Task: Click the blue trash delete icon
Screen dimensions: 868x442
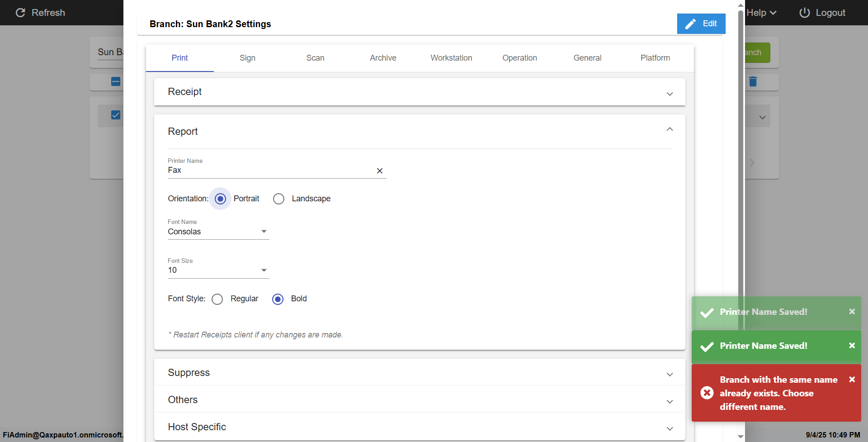Action: 753,81
